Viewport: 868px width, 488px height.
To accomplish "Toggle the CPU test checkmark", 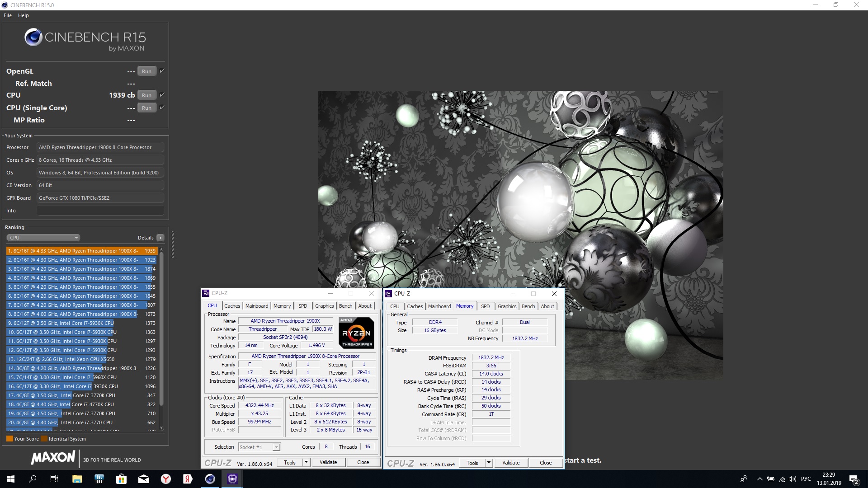I will pos(162,95).
